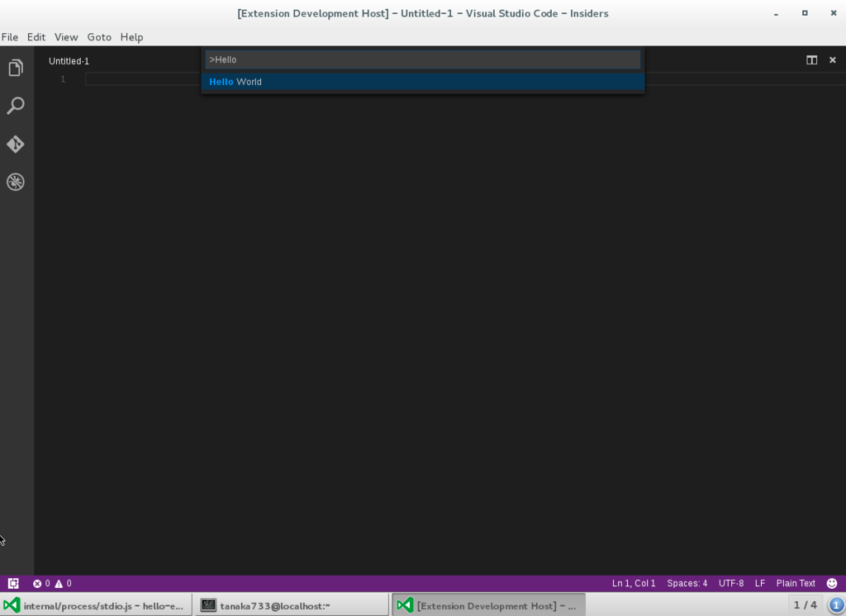Open the warnings count in the status bar
The height and width of the screenshot is (616, 846).
[x=63, y=583]
